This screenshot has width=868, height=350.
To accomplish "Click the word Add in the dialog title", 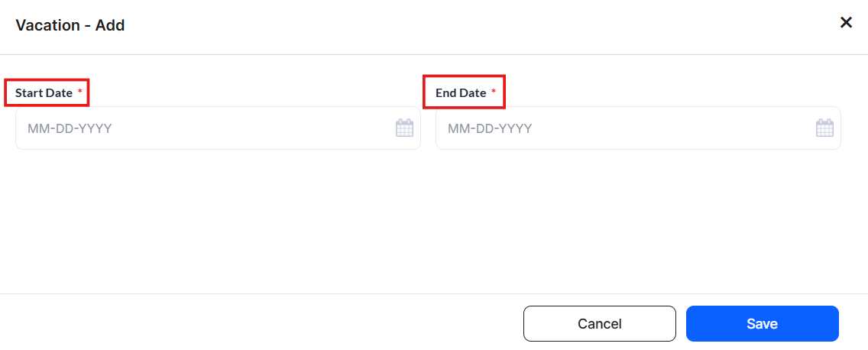I will [110, 25].
